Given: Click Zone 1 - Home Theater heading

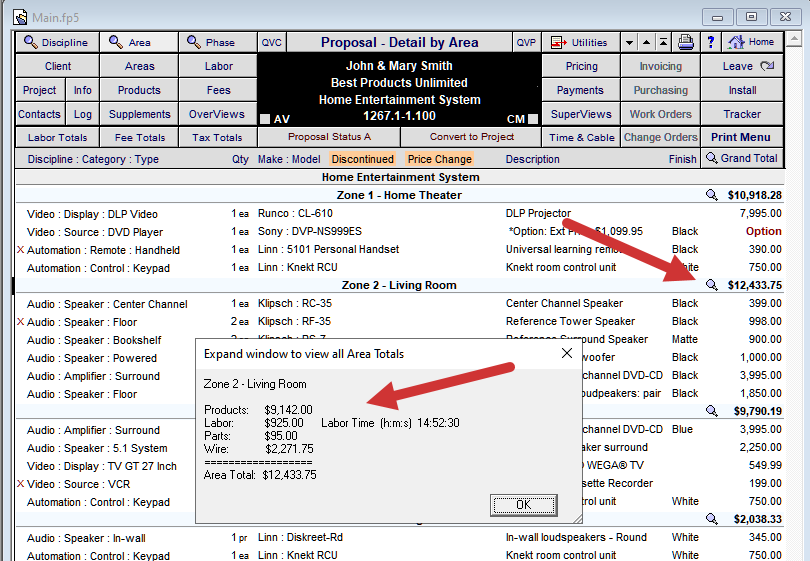Looking at the screenshot, I should click(399, 195).
